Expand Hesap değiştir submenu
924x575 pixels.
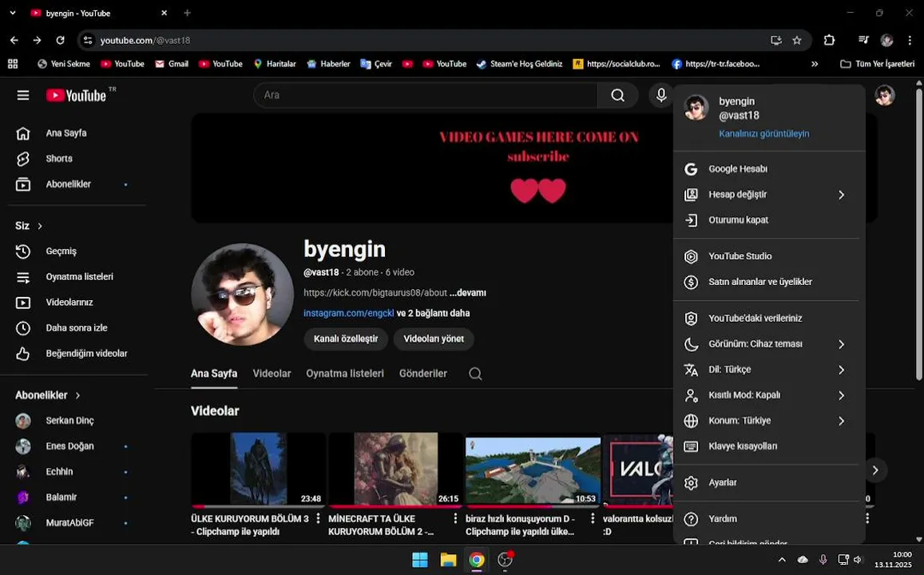(769, 195)
